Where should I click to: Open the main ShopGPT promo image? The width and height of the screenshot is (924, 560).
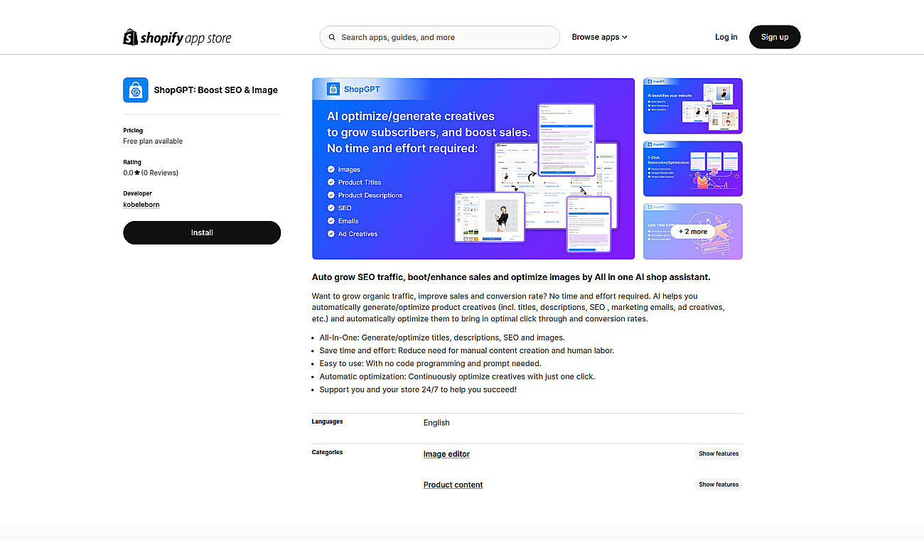(473, 168)
